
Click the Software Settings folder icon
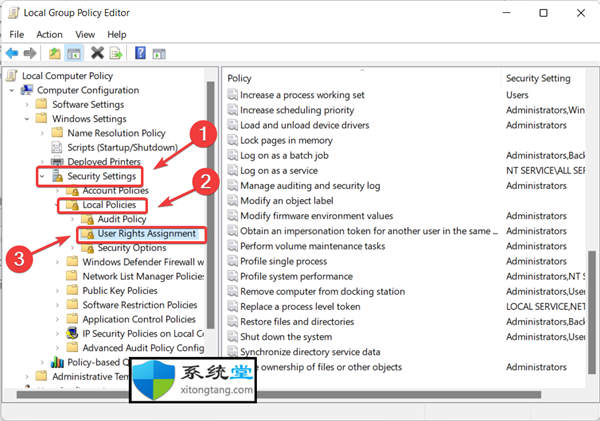tap(41, 104)
